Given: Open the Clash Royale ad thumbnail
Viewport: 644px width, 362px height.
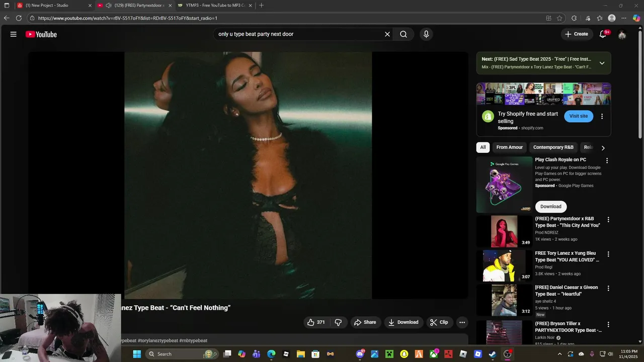Looking at the screenshot, I should pos(504,185).
